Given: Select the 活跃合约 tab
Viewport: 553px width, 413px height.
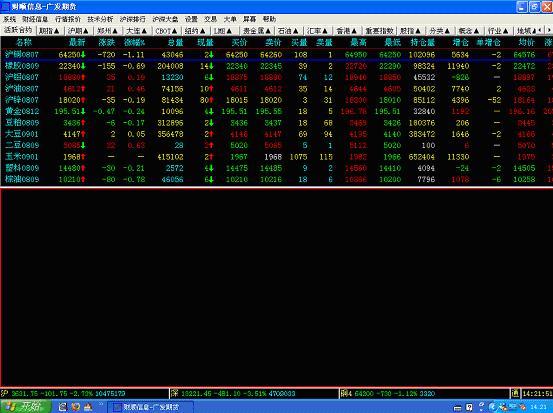Looking at the screenshot, I should pos(18,30).
